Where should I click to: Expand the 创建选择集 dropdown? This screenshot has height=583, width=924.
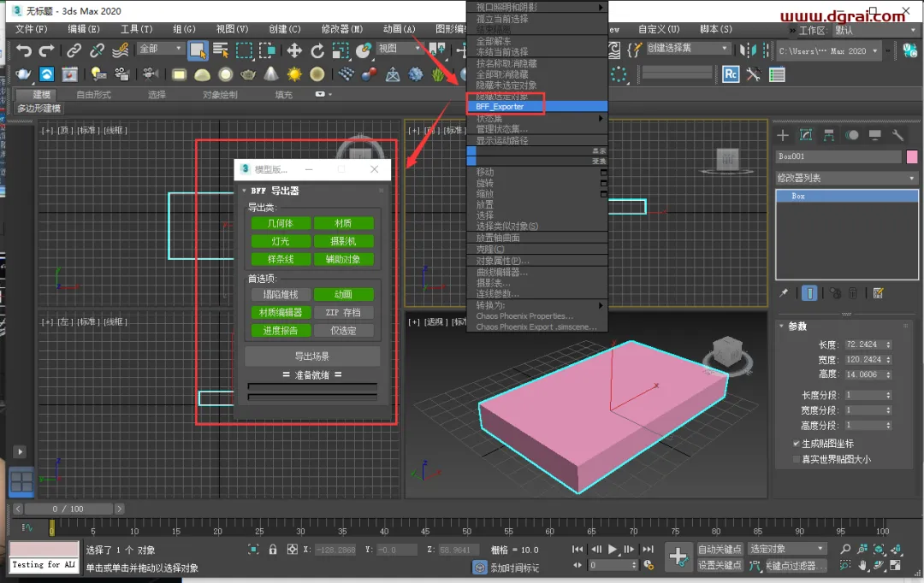click(x=688, y=48)
